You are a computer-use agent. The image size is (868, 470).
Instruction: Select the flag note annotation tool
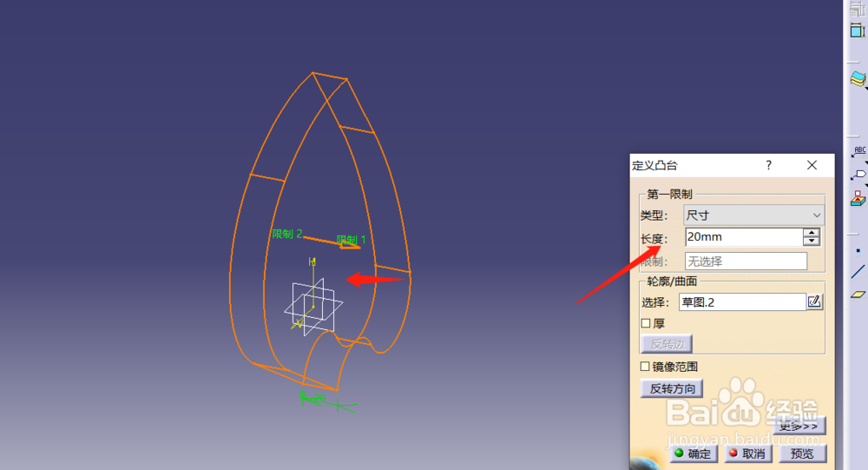[x=858, y=175]
